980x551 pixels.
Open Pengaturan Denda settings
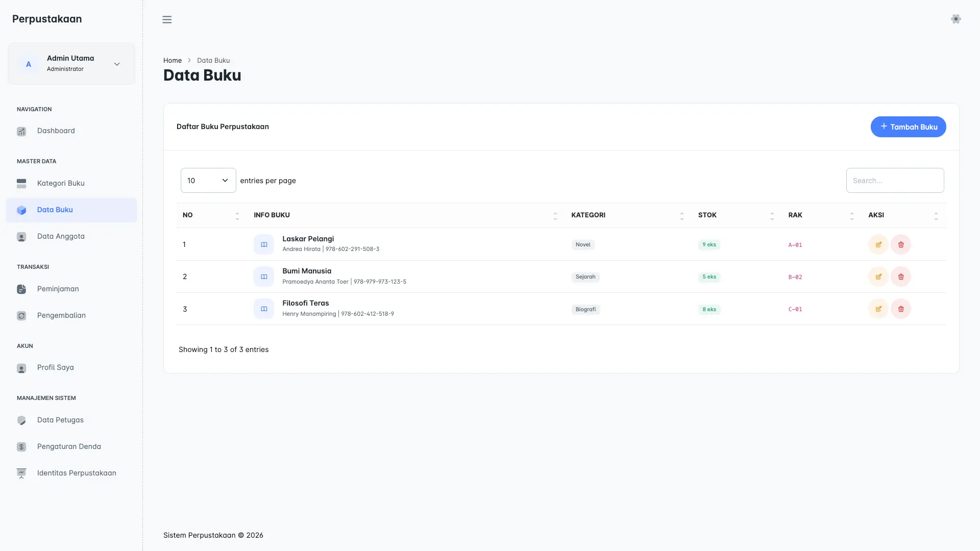(x=71, y=447)
